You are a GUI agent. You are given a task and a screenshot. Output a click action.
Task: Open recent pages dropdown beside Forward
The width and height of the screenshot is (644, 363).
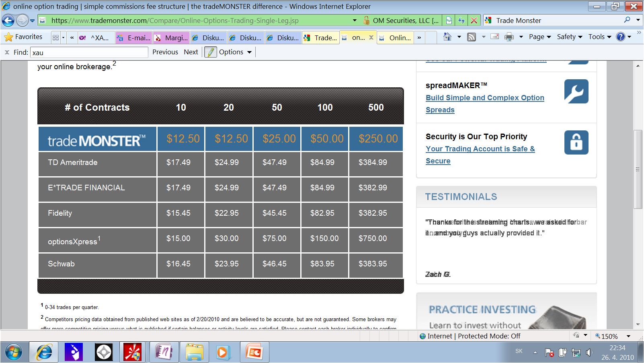(x=33, y=21)
